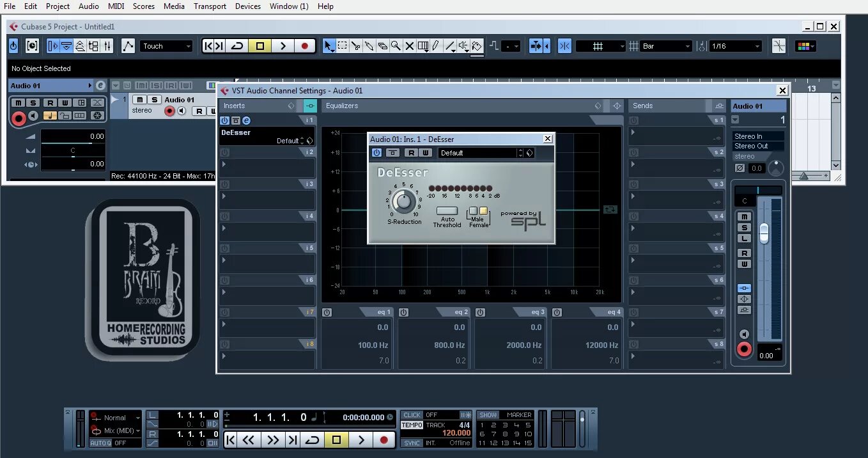Select the Glue tool
Image resolution: width=868 pixels, height=458 pixels.
369,46
